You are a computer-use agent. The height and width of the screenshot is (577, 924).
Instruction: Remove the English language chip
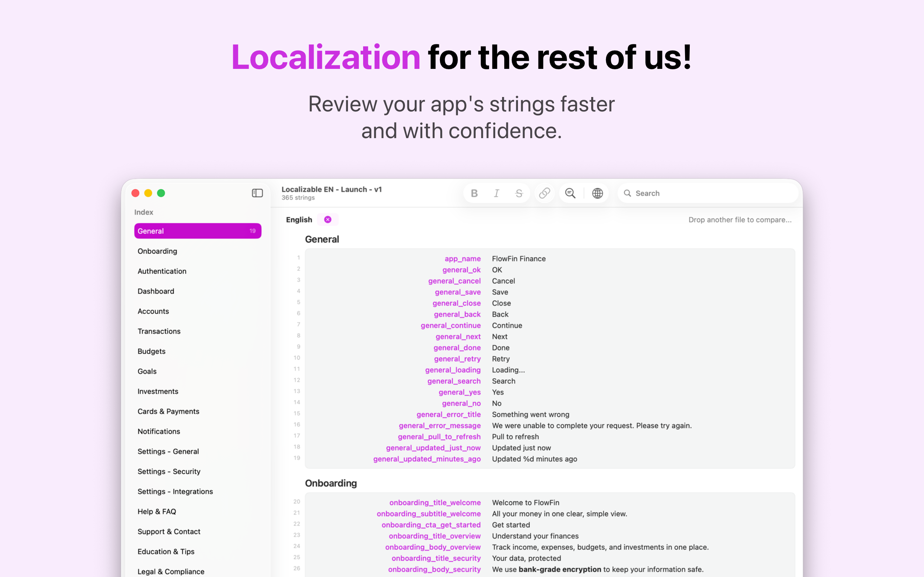point(327,219)
